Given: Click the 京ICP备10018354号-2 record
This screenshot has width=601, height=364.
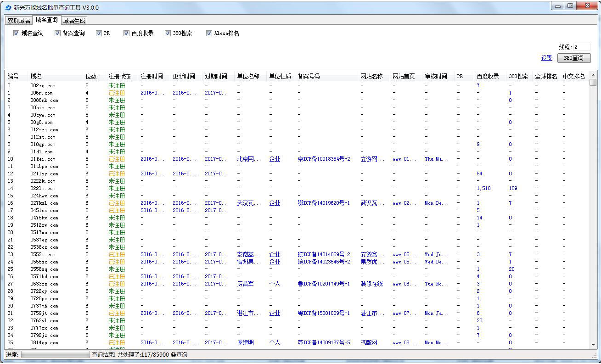Looking at the screenshot, I should tap(324, 159).
